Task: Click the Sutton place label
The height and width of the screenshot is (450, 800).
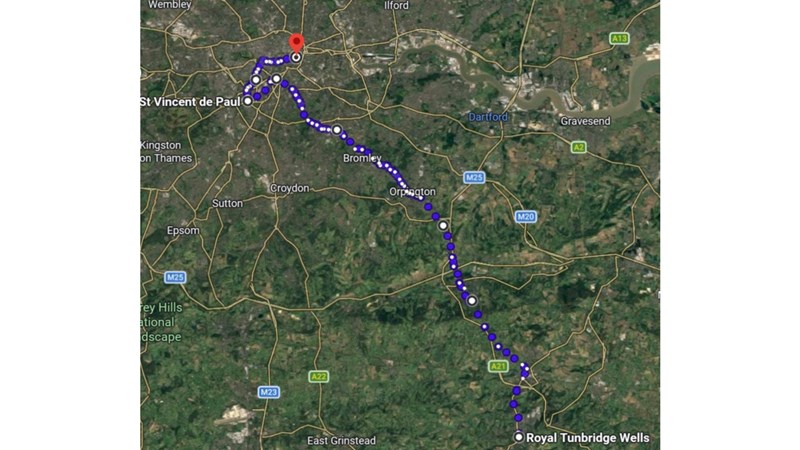Action: [228, 203]
